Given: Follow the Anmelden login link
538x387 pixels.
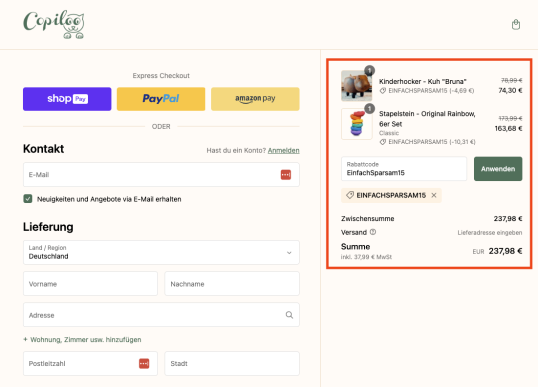Looking at the screenshot, I should [x=283, y=150].
